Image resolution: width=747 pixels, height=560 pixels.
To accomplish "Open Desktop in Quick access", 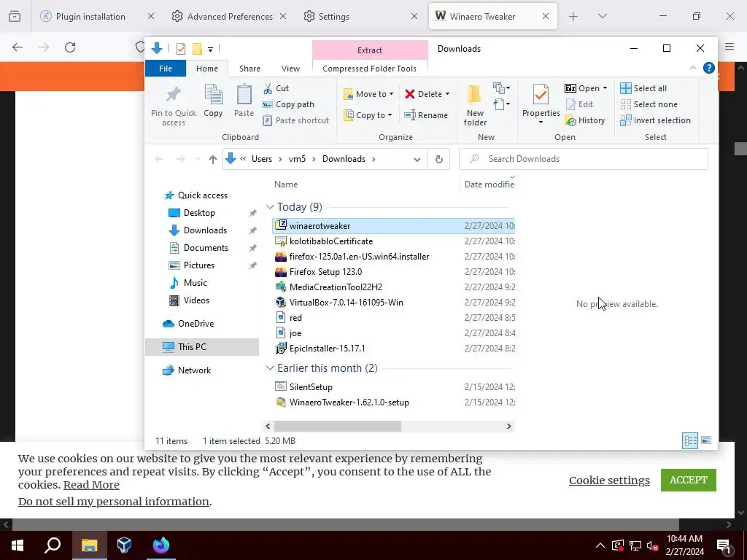I will click(199, 213).
